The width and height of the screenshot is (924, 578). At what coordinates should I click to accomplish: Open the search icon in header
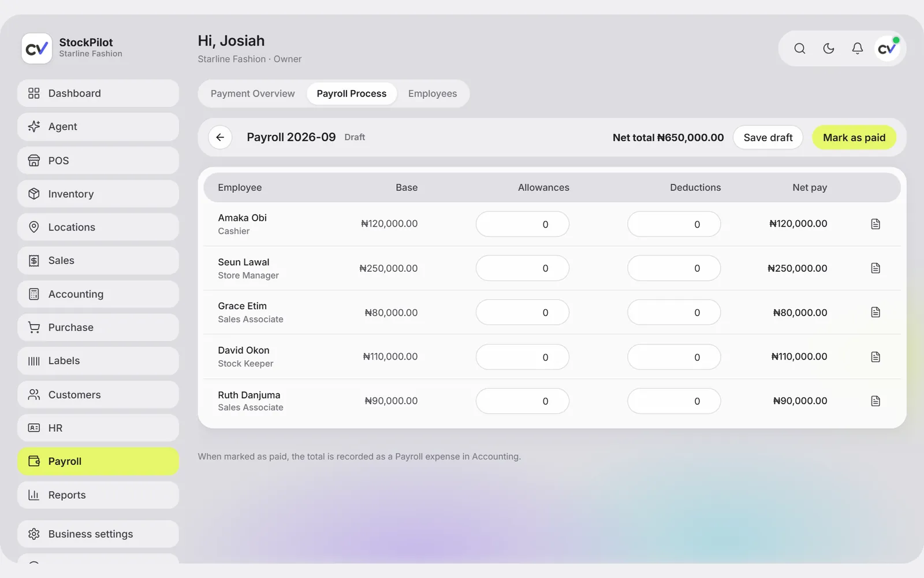coord(799,49)
